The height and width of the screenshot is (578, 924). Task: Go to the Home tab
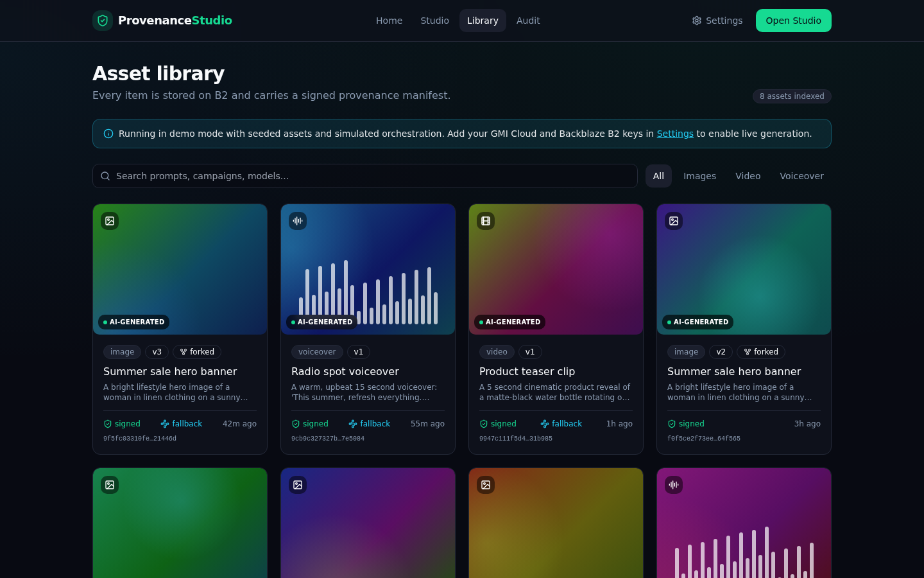pos(389,21)
